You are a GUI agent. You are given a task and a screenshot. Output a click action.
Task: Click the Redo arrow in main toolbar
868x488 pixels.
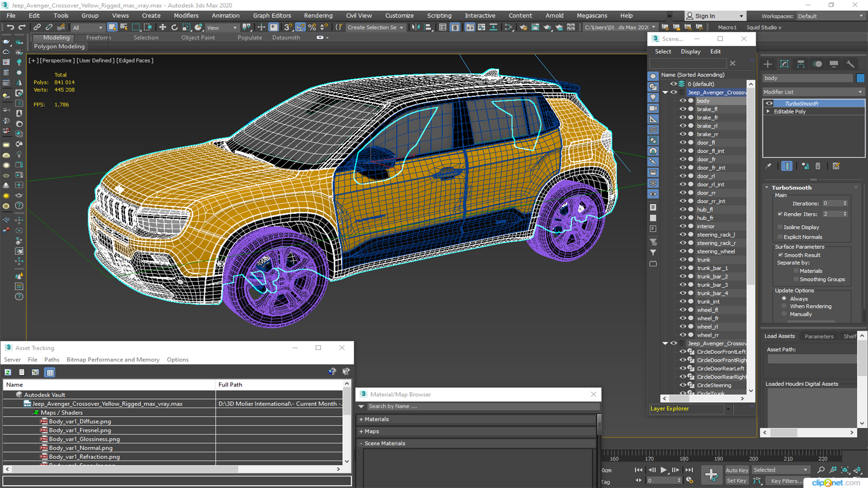(x=22, y=27)
